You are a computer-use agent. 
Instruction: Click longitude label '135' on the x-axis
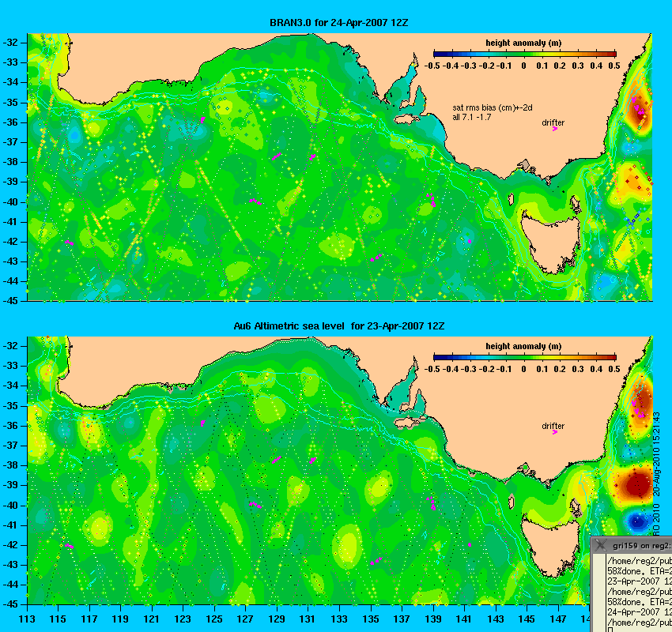coord(371,619)
